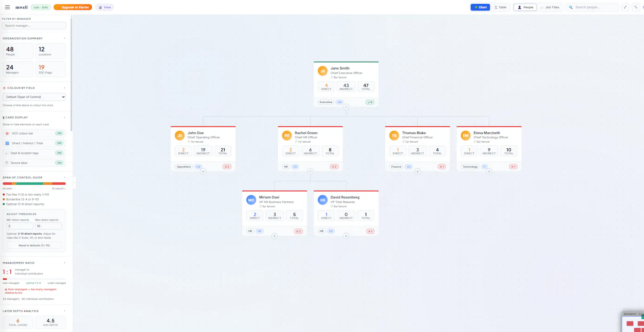Viewport: 644px width, 332px height.
Task: Expand John Doe's direct reports
Action: 203,172
